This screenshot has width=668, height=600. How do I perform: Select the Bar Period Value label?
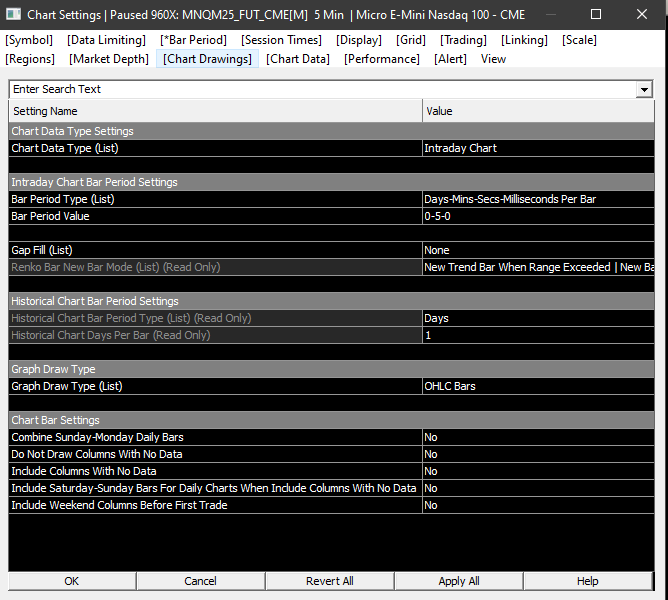point(50,216)
